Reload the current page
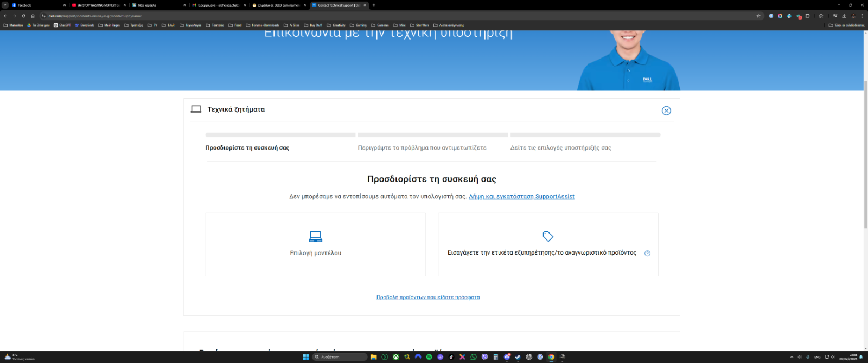The height and width of the screenshot is (363, 868). (x=23, y=16)
